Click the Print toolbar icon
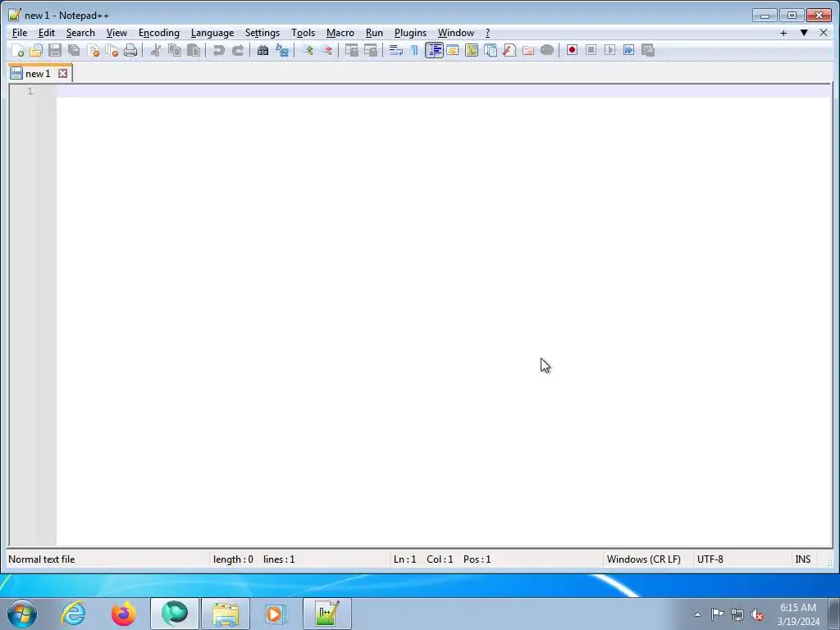 [x=130, y=50]
